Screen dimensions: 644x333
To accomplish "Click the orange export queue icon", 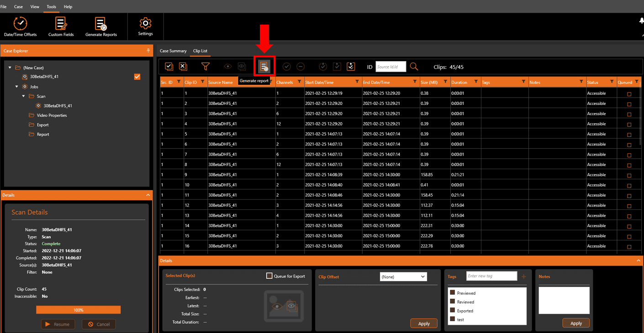I will [x=351, y=67].
